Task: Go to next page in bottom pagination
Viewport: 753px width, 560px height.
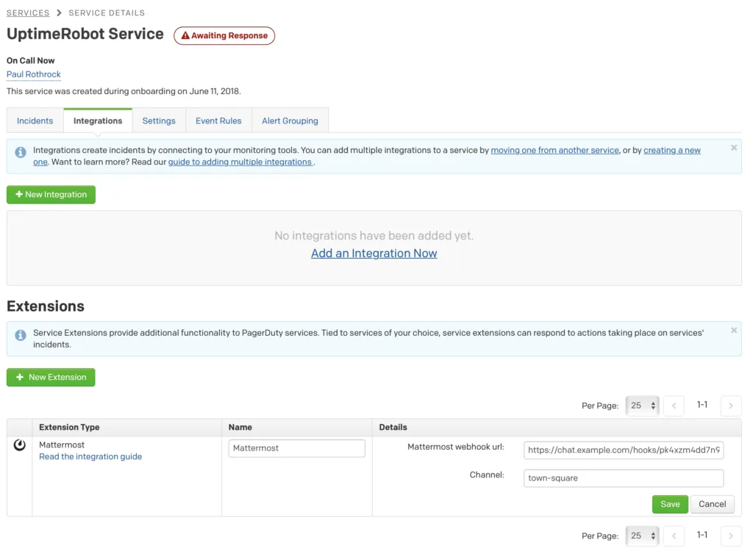Action: coord(731,536)
